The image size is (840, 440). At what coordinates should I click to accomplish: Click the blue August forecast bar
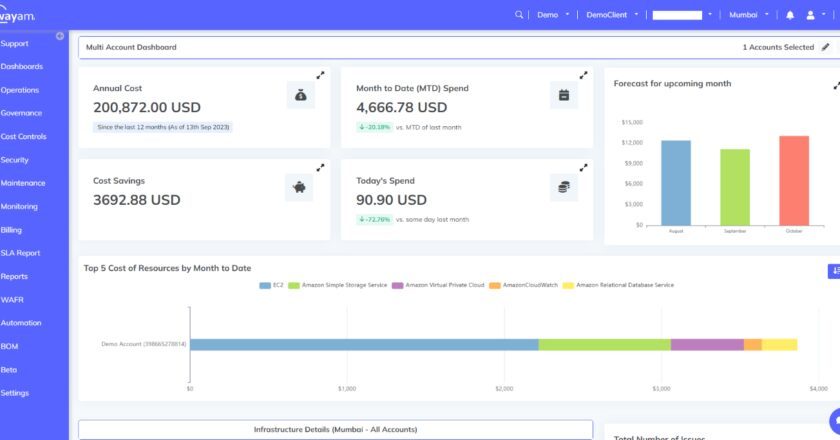[x=676, y=183]
